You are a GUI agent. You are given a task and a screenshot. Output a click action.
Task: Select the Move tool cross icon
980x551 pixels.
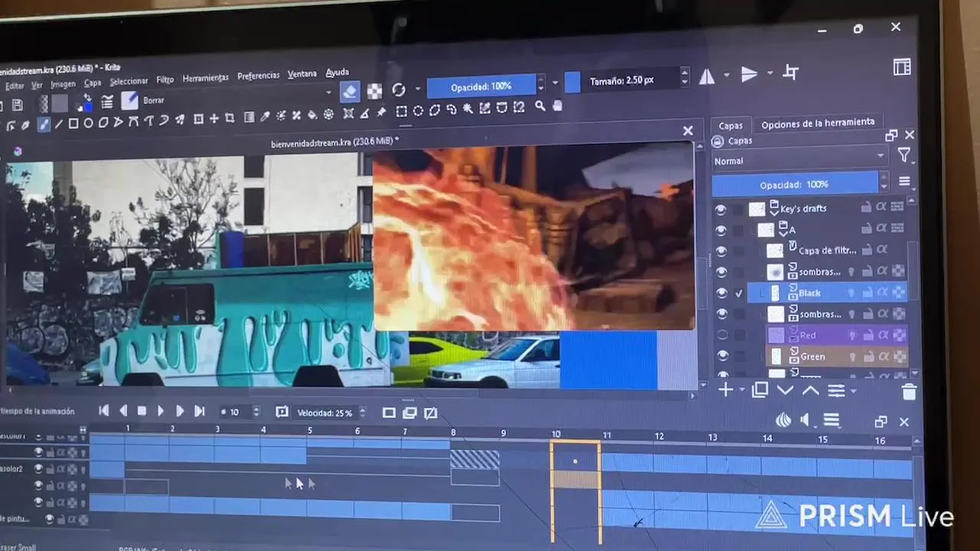(214, 119)
